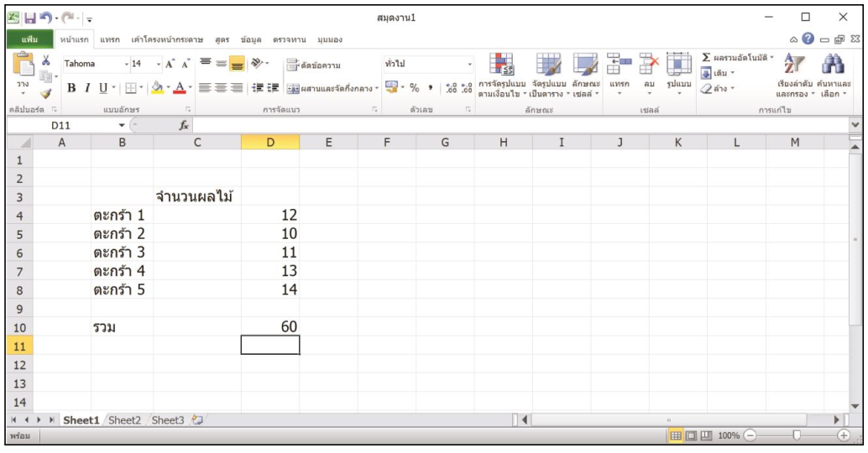
Task: Select cell D10 containing 60
Action: point(269,326)
